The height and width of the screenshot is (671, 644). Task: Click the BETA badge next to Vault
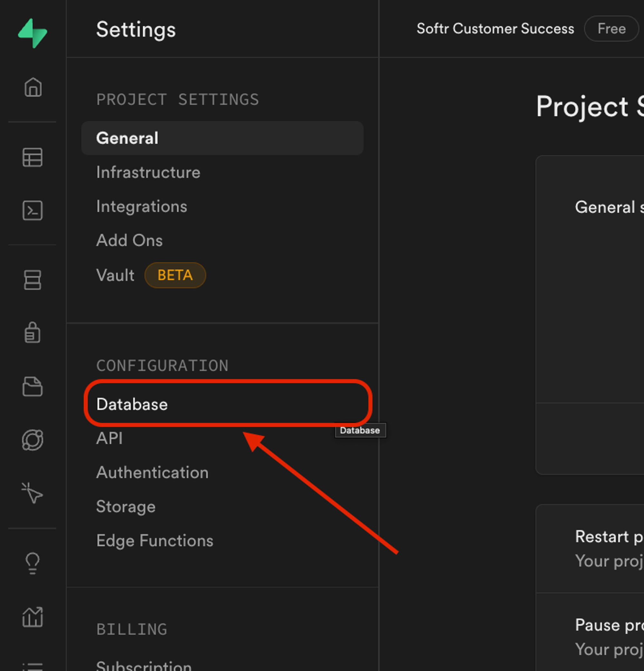pos(175,275)
